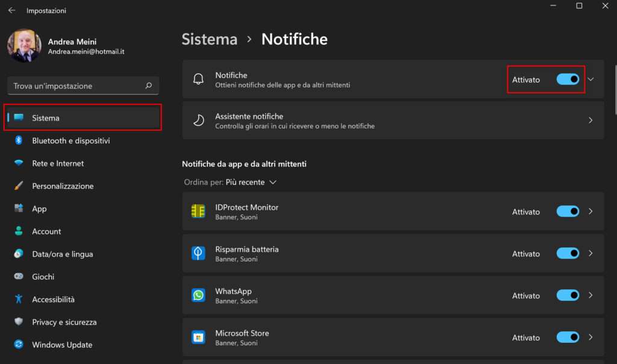Click the 'Notifiche da app e da altri mittenti' heading
The width and height of the screenshot is (617, 364).
point(244,164)
